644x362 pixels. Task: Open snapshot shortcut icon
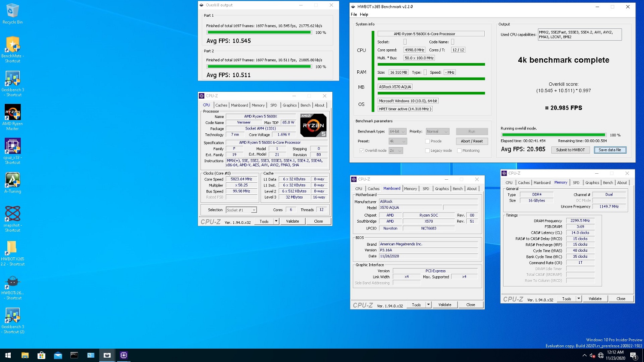pyautogui.click(x=12, y=219)
